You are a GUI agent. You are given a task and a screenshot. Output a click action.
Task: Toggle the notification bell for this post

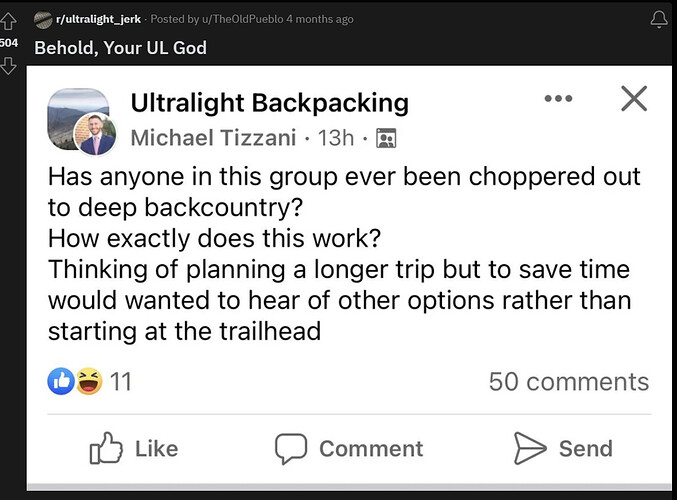pyautogui.click(x=659, y=19)
